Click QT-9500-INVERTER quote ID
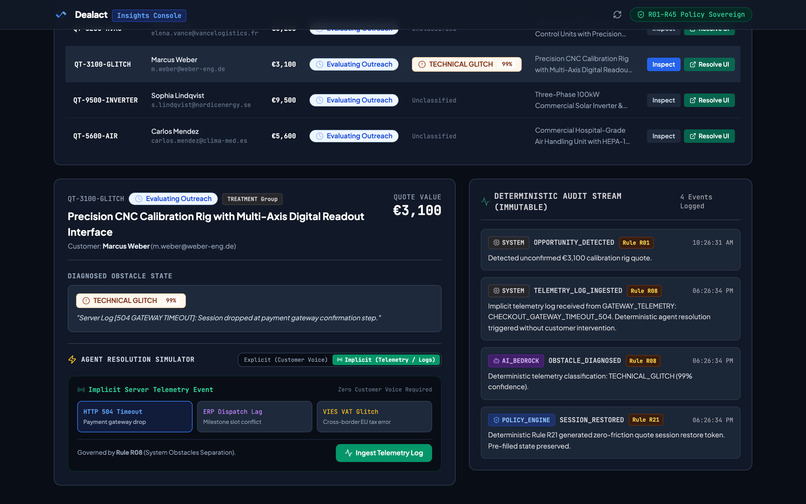Viewport: 806px width, 504px height. pos(105,100)
